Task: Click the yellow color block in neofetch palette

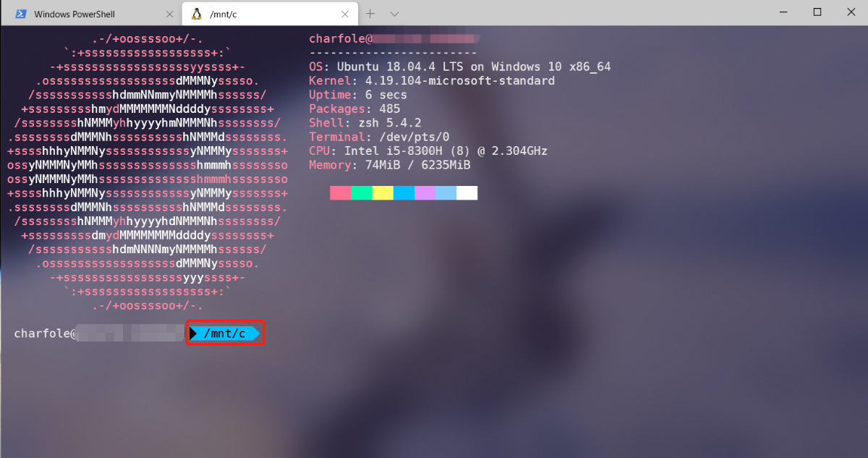Action: point(383,193)
